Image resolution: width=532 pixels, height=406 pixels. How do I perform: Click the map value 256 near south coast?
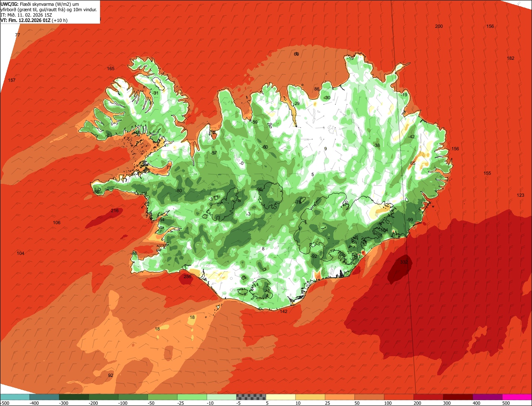tap(187, 276)
